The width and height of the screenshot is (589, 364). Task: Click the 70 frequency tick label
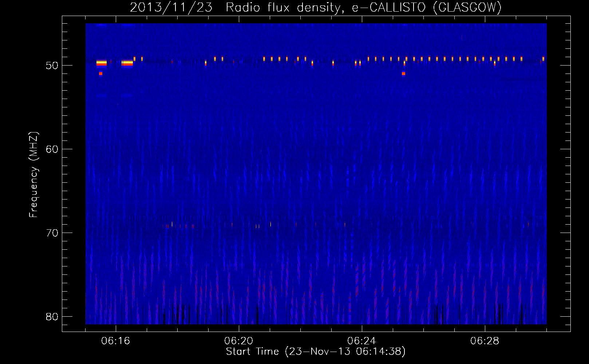point(52,233)
